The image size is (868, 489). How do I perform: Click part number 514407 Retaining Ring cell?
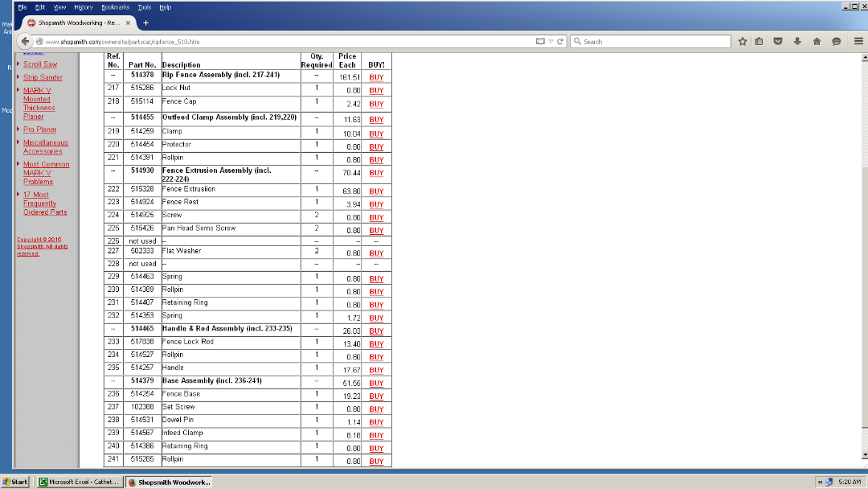tap(142, 302)
